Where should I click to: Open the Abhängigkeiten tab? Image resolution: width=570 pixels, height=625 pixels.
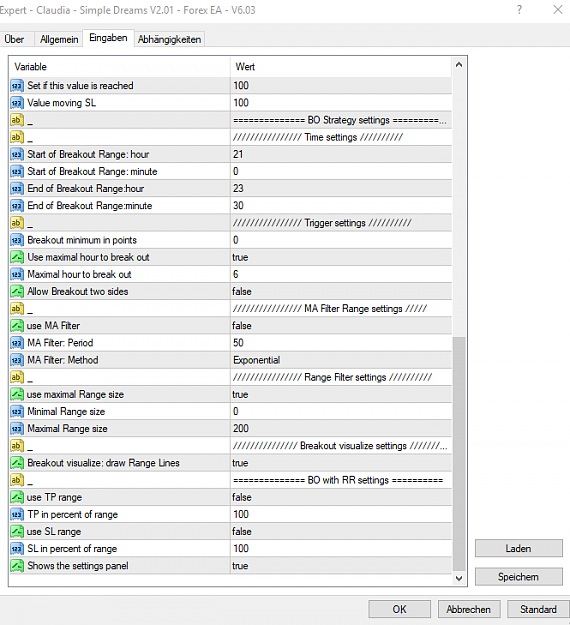169,39
